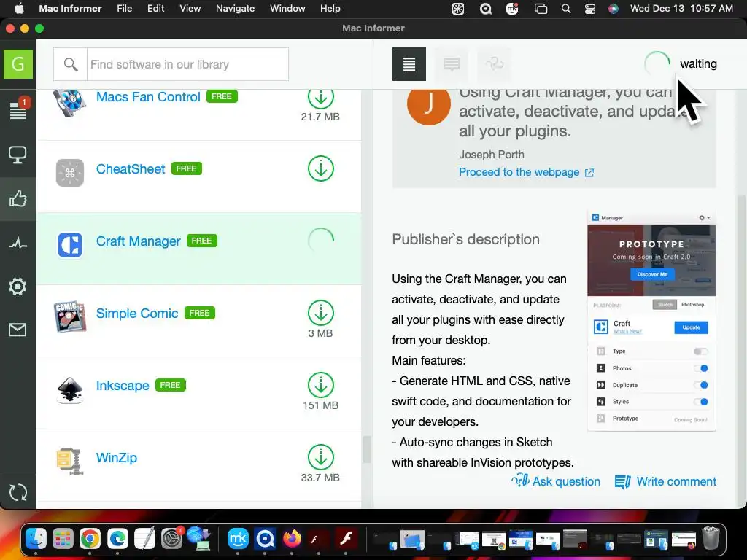Click the CheatSheet app icon
The width and height of the screenshot is (747, 560).
pyautogui.click(x=70, y=172)
